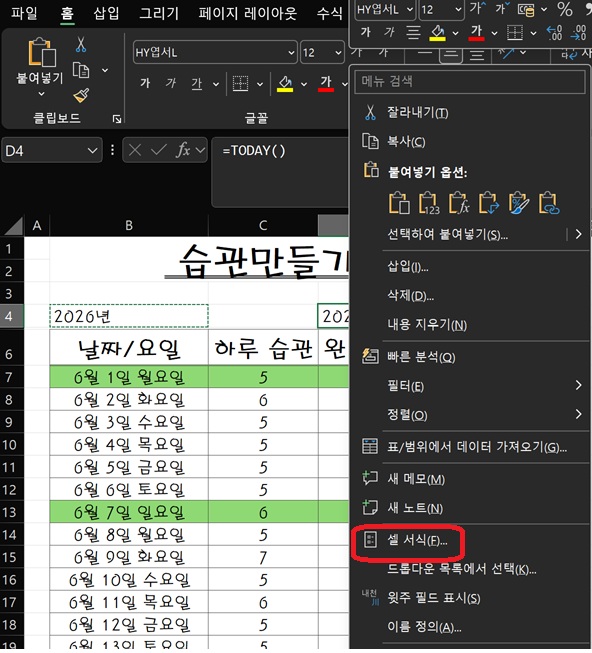Open the ribbon fill color dropdown arrow
The image size is (592, 653).
(304, 84)
